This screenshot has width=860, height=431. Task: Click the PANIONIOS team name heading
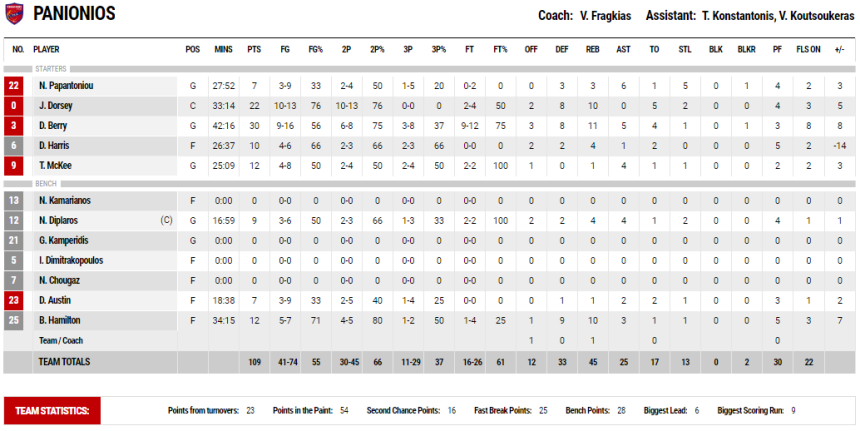pyautogui.click(x=75, y=14)
